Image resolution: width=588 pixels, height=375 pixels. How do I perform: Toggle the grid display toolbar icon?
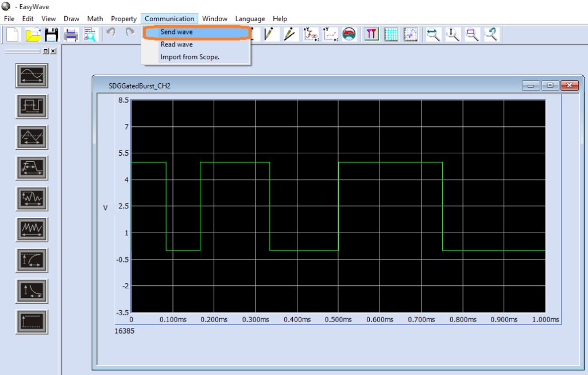coord(391,35)
